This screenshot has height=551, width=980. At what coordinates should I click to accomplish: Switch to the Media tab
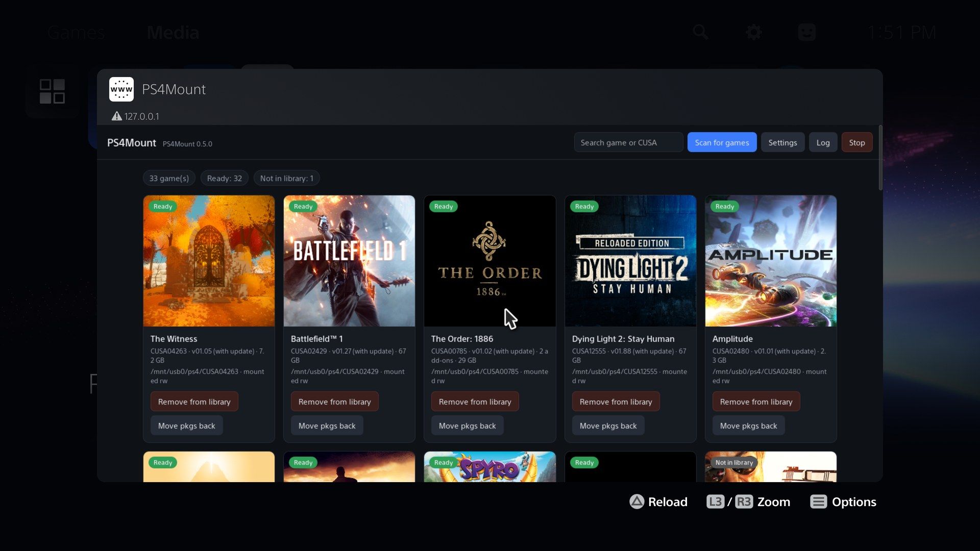(173, 33)
